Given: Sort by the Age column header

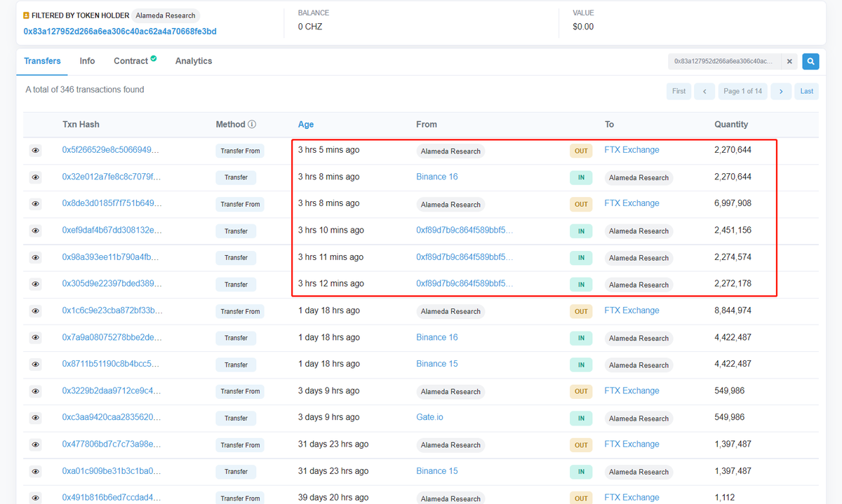Looking at the screenshot, I should click(306, 124).
